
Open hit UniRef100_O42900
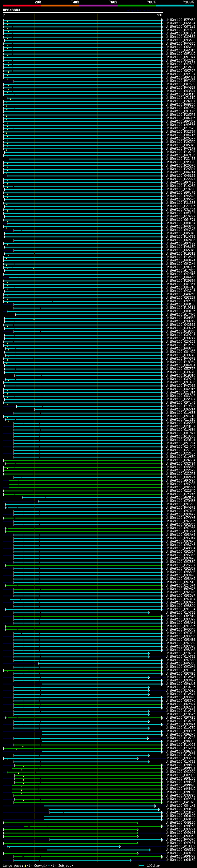180,772
